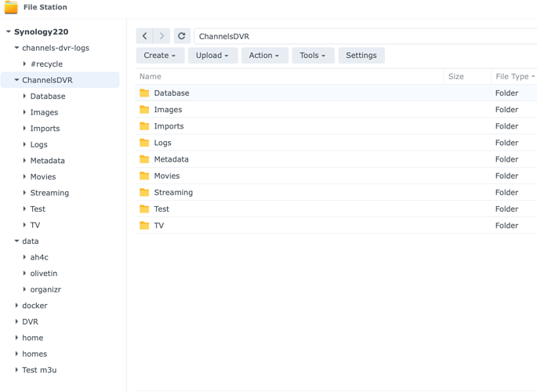Select data in the folder tree
The image size is (537, 392).
(x=31, y=241)
